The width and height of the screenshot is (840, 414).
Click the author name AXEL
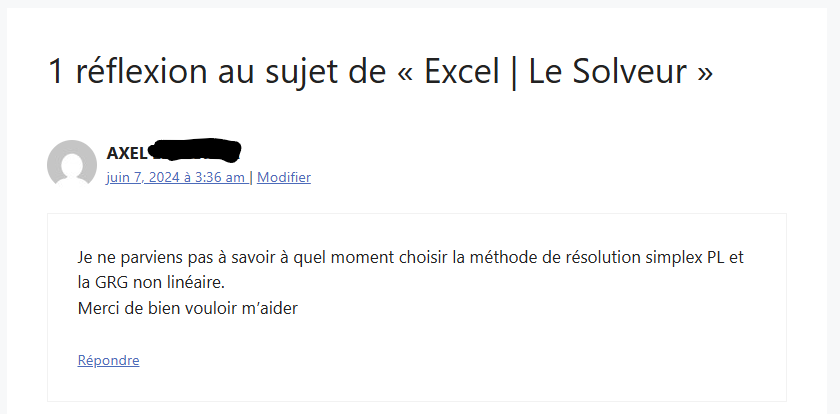(x=126, y=153)
